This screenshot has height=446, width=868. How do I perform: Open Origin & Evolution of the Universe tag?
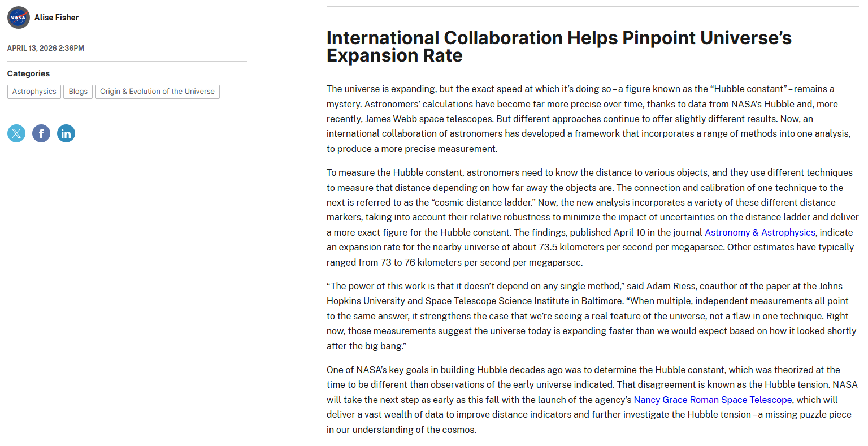(157, 92)
